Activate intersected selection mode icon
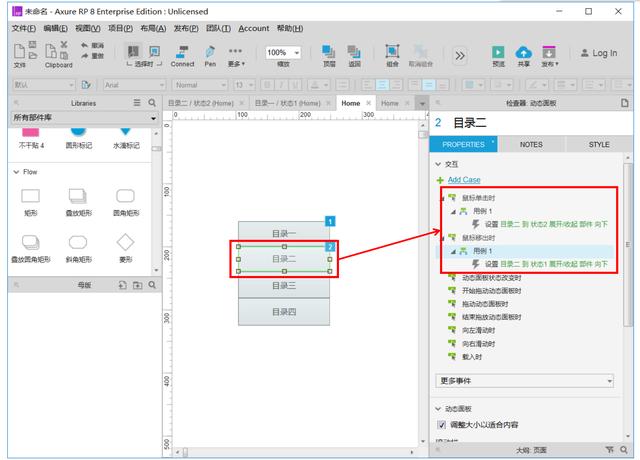This screenshot has width=640, height=460. pos(133,51)
